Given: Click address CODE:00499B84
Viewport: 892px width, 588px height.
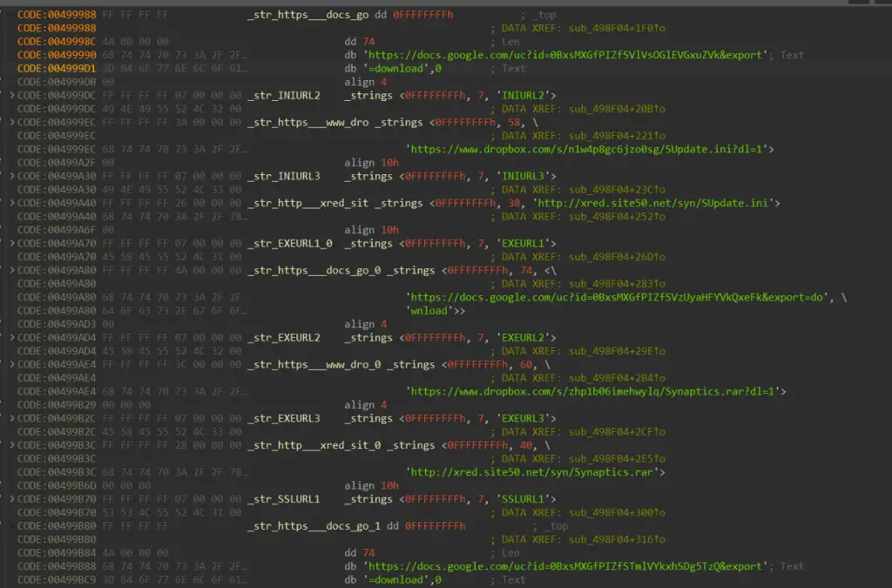Looking at the screenshot, I should coord(57,553).
